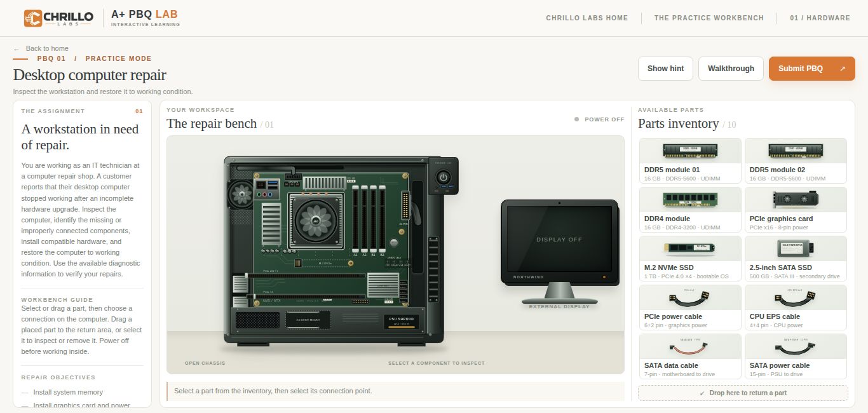The height and width of the screenshot is (413, 868).
Task: Select the 24-pin ATX power connector
Action: [405, 205]
